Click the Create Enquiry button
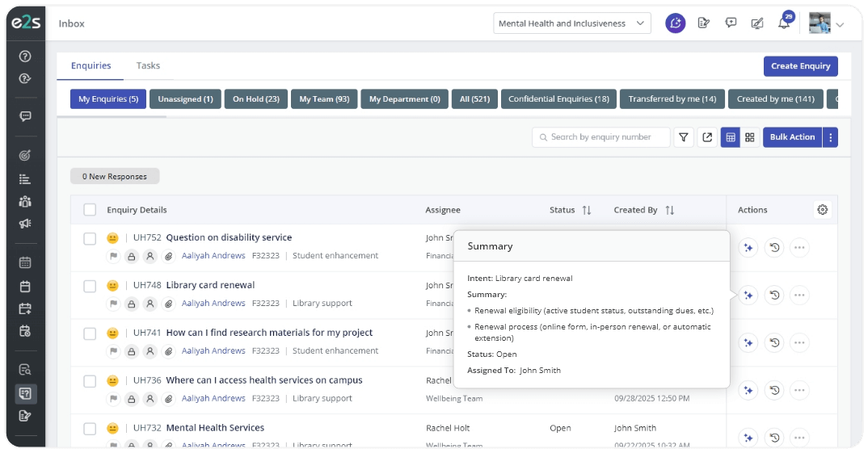The width and height of the screenshot is (868, 453). [800, 66]
